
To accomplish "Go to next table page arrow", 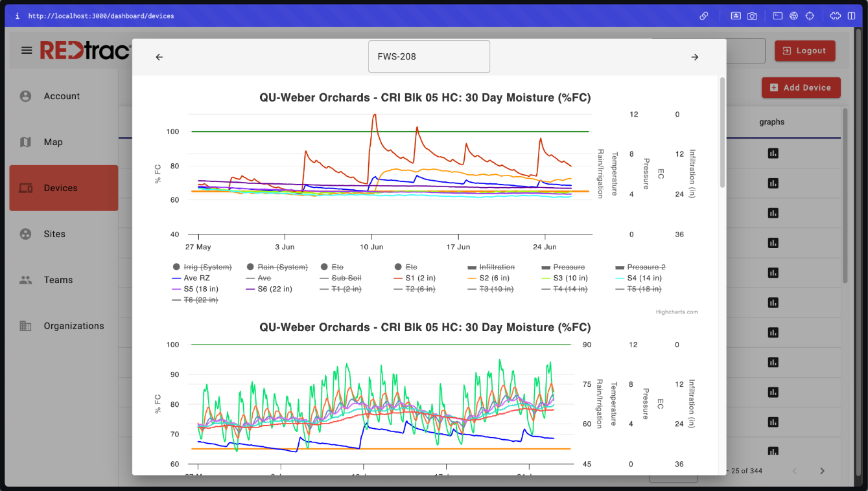I will click(x=822, y=471).
